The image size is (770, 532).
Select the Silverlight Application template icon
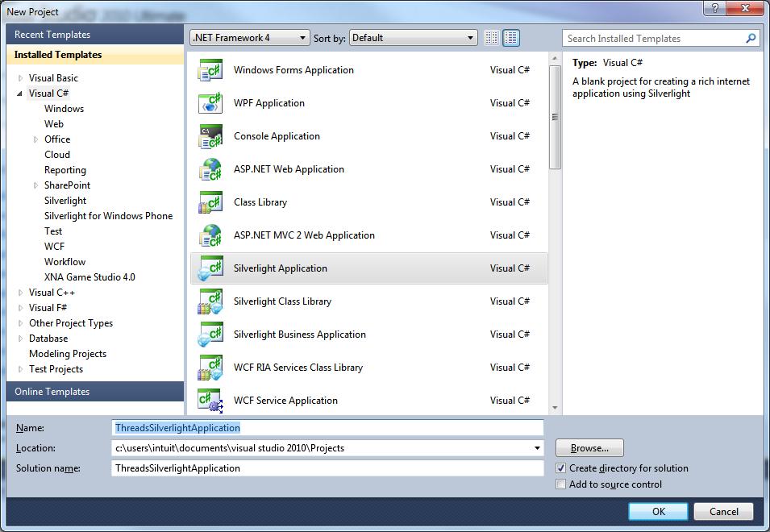point(210,268)
